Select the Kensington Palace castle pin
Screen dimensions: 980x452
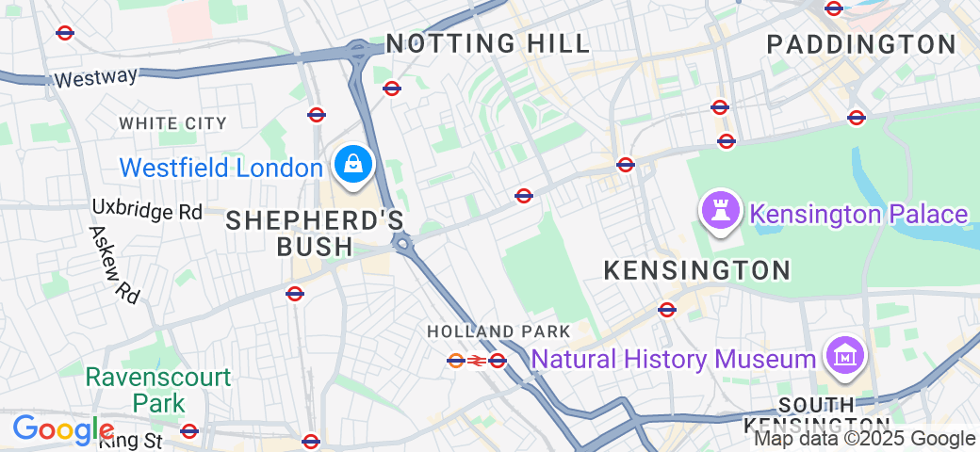(721, 212)
